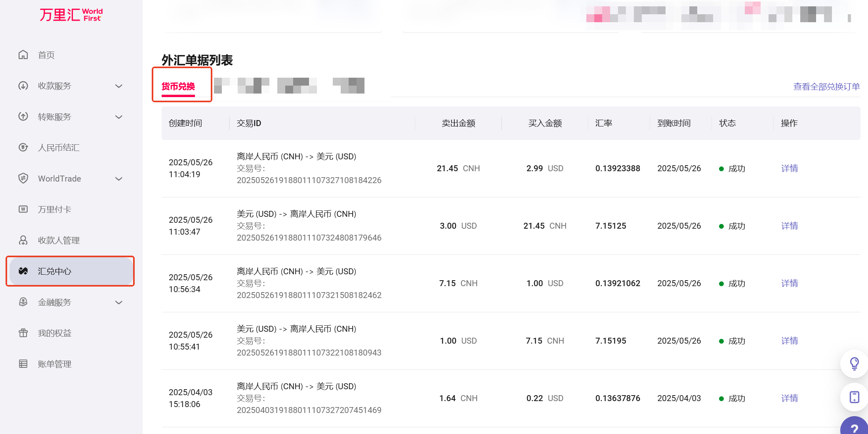This screenshot has height=434, width=868.
Task: Open 详情 for the 11:04:19 transaction
Action: coord(789,168)
